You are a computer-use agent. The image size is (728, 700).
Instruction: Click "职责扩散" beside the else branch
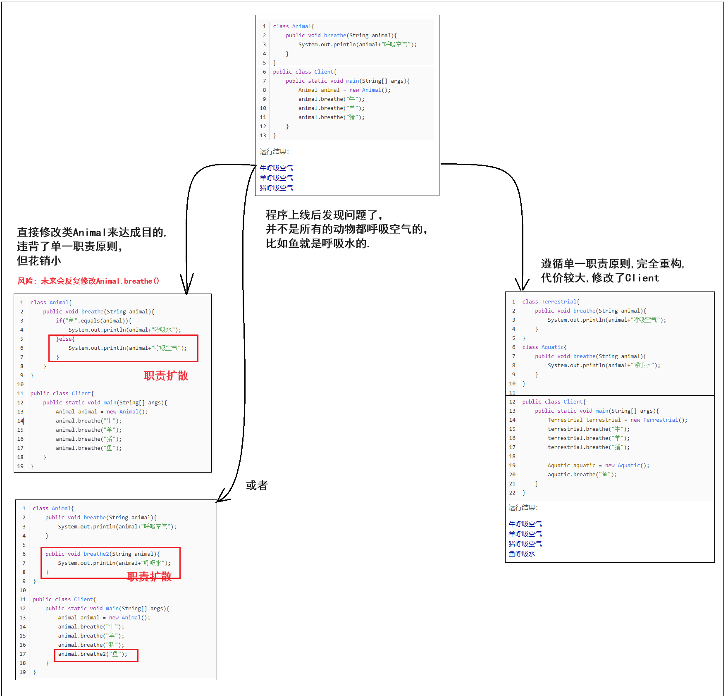point(166,376)
